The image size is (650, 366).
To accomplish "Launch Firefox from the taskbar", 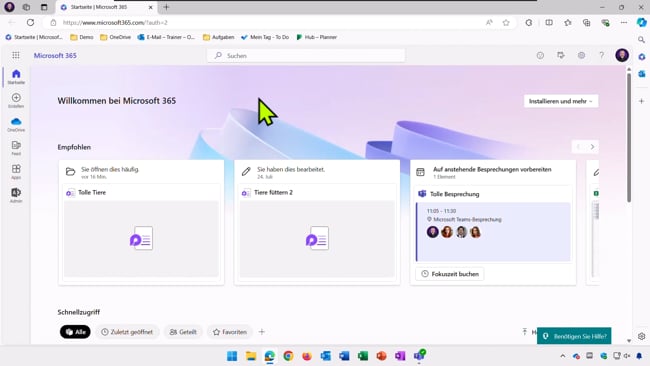I will point(307,356).
